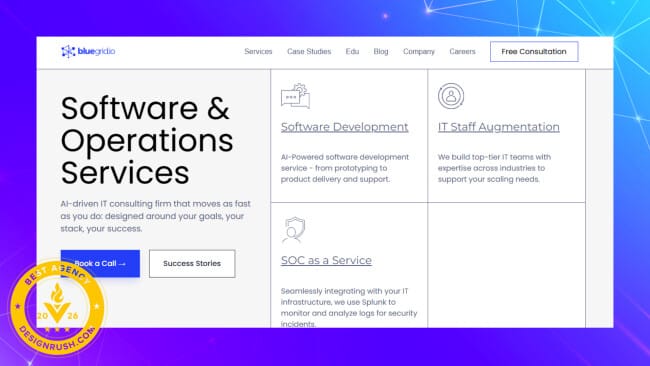This screenshot has height=366, width=650.
Task: Click the Software & Operations Services heading
Action: pyautogui.click(x=147, y=140)
